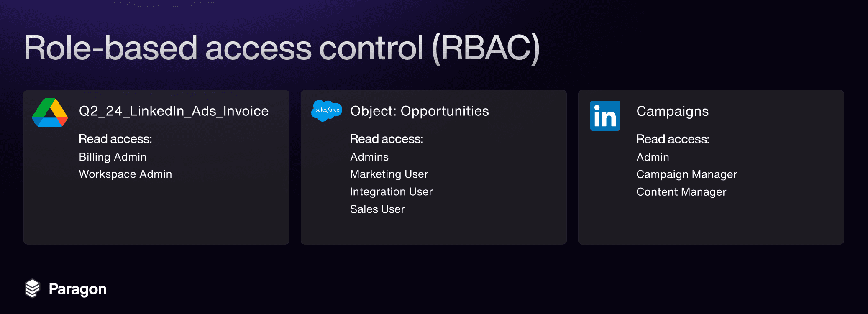Select the Campaign Manager role
Screen dimensions: 868x314
(686, 175)
